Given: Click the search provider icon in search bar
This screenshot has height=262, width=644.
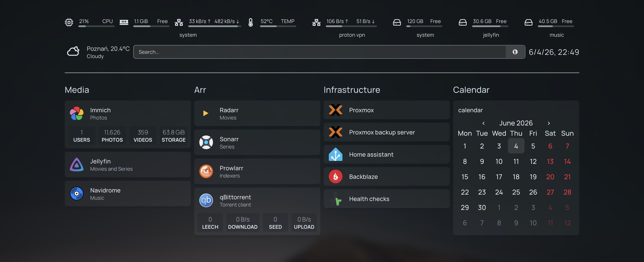Looking at the screenshot, I should point(515,52).
